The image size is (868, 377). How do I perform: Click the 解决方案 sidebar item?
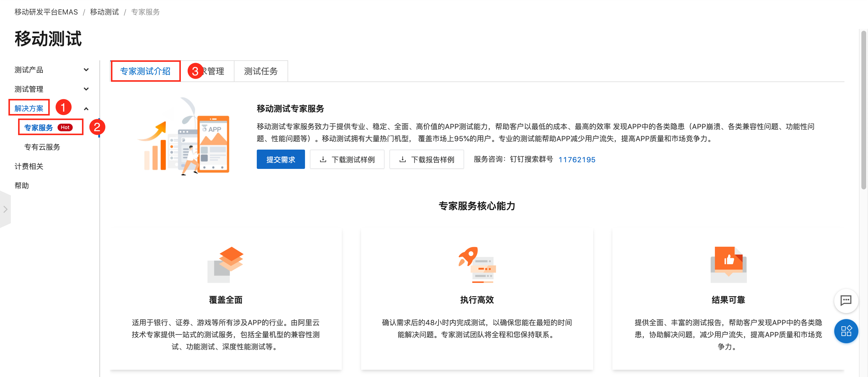pyautogui.click(x=29, y=108)
